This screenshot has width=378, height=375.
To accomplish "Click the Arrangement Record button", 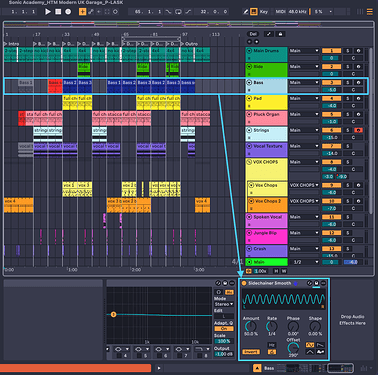I will (x=68, y=12).
